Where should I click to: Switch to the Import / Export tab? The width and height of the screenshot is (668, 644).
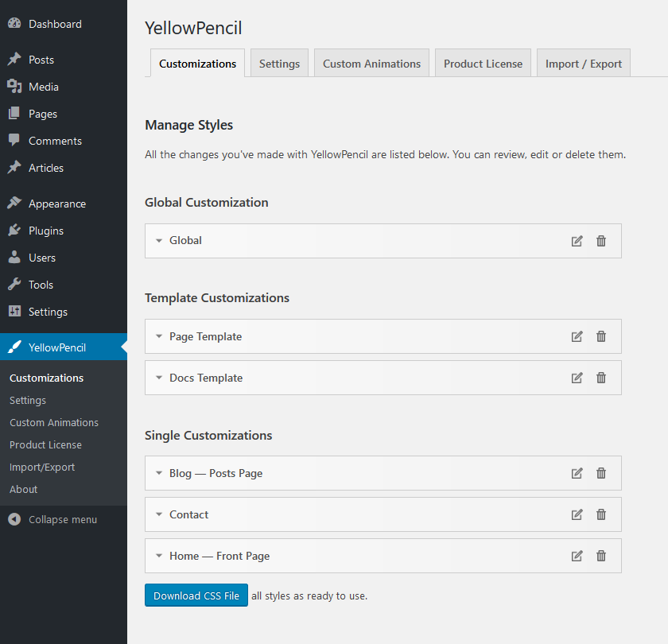point(583,63)
